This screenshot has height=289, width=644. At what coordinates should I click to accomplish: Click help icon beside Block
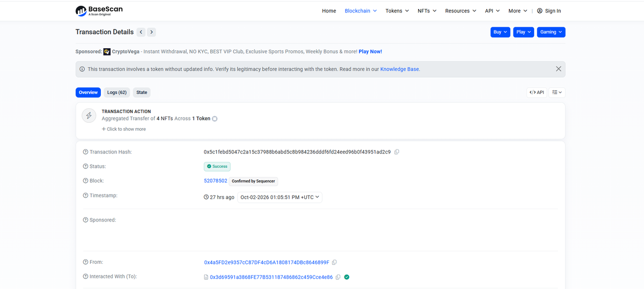point(85,181)
